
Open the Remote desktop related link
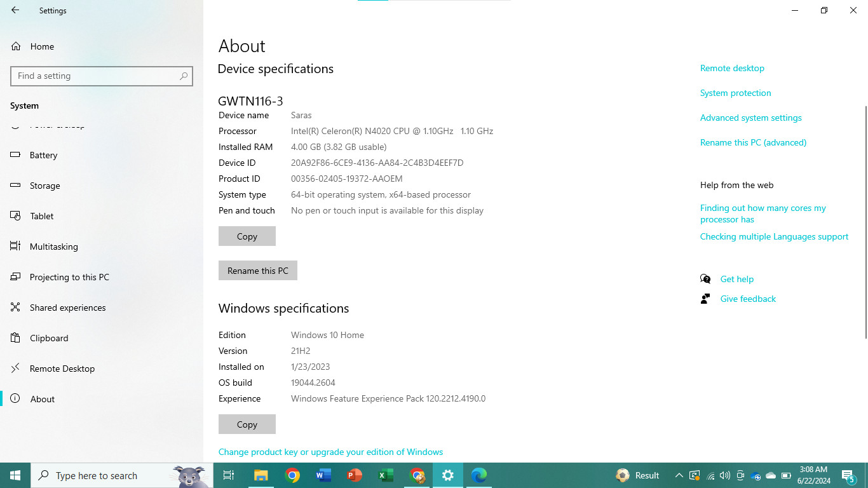732,68
